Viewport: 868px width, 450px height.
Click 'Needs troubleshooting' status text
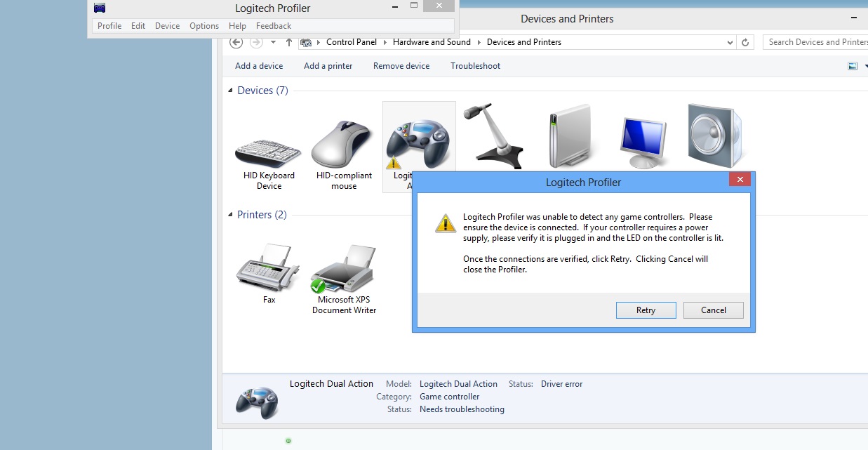[462, 409]
